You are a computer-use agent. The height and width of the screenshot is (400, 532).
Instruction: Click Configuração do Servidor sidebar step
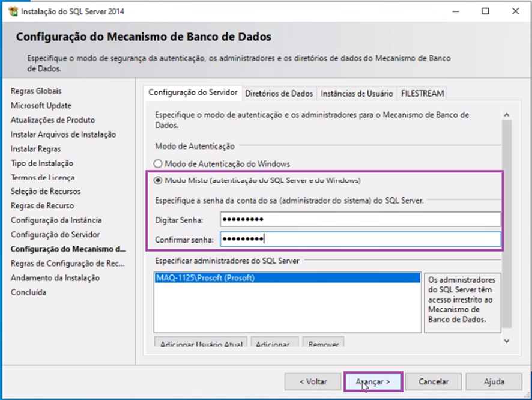pos(55,235)
